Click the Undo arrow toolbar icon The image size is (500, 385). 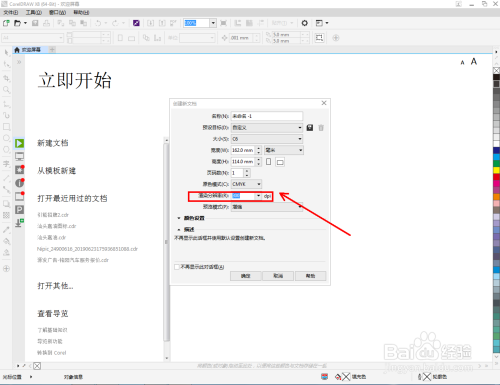(98, 23)
